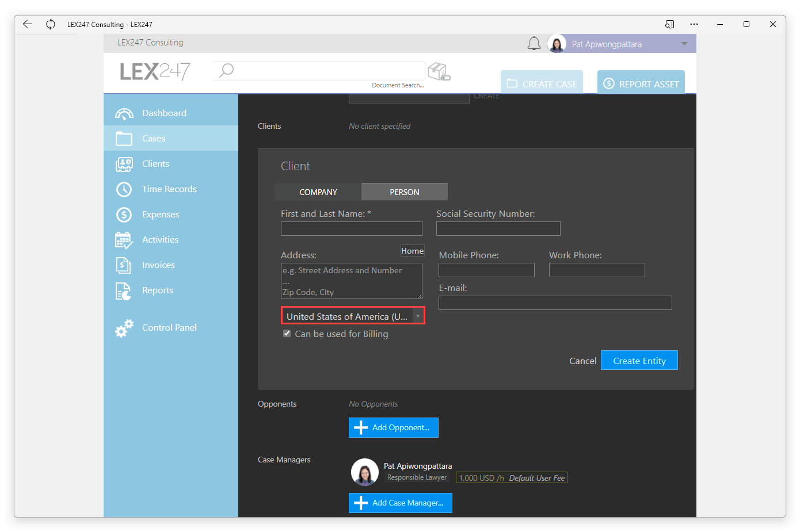Open the Dashboard gauge icon
This screenshot has width=800, height=532.
pyautogui.click(x=124, y=113)
